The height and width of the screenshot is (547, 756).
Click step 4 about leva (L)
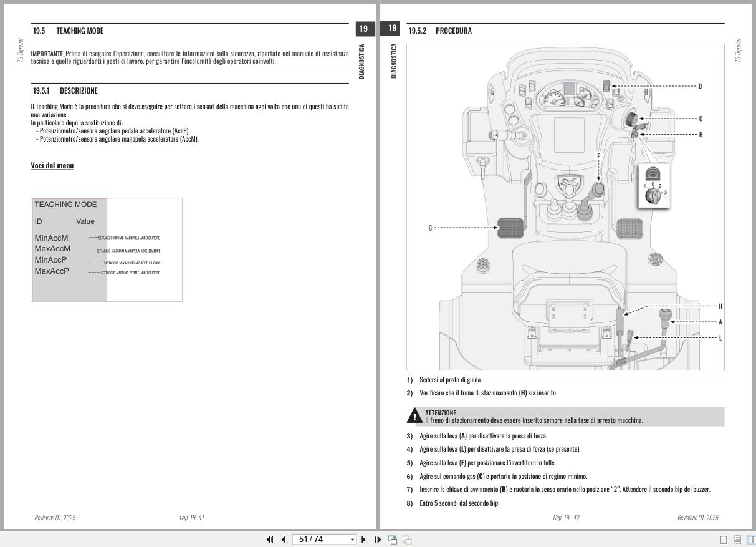(x=494, y=449)
